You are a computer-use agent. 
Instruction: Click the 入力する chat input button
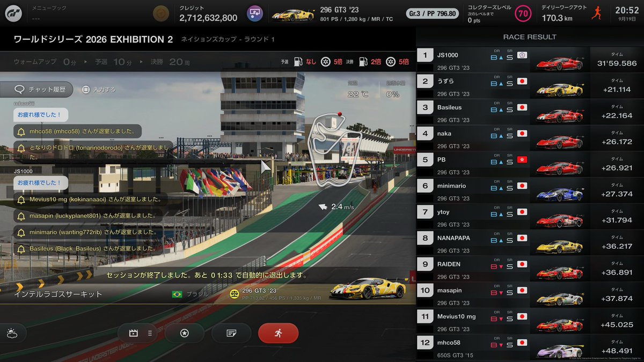click(x=99, y=90)
